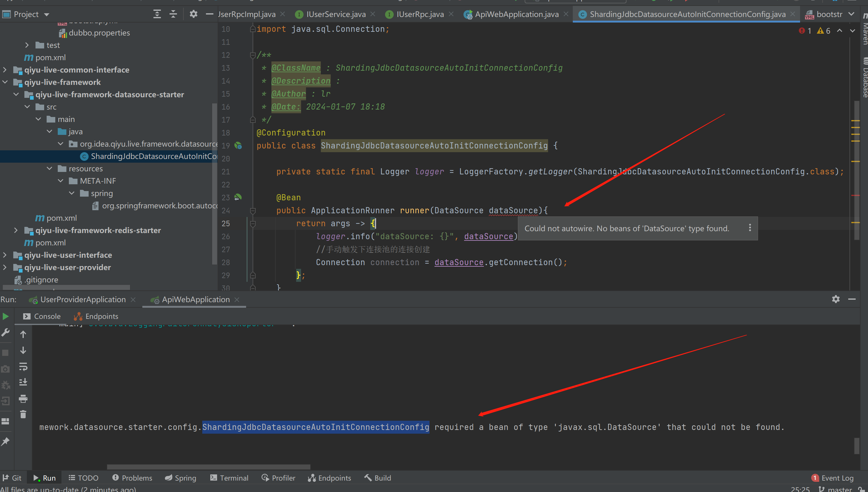Open Problems tool window
Screen dimensions: 868x492
132,478
